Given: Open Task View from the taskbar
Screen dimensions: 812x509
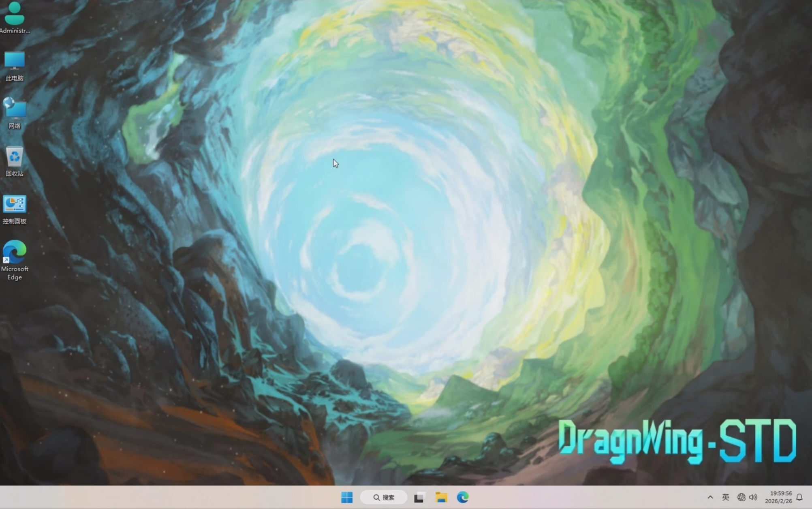Looking at the screenshot, I should [419, 497].
